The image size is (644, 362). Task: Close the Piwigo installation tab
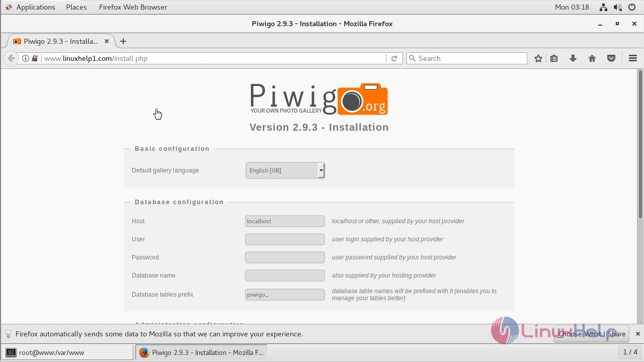(x=106, y=41)
